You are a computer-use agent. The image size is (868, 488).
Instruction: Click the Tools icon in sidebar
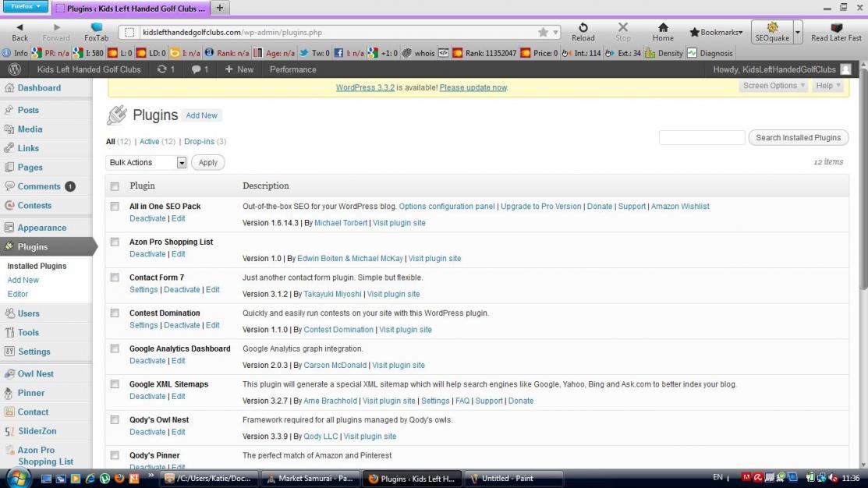[9, 332]
